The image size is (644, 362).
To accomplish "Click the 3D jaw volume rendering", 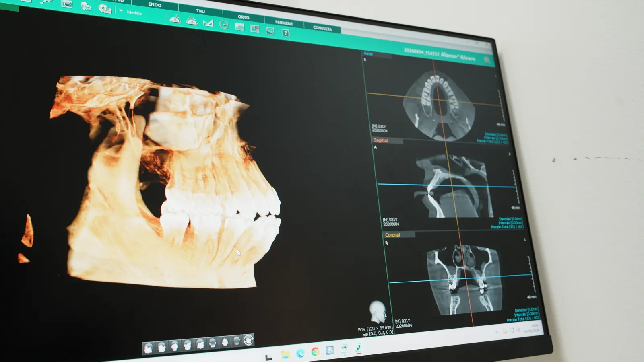I will point(165,183).
